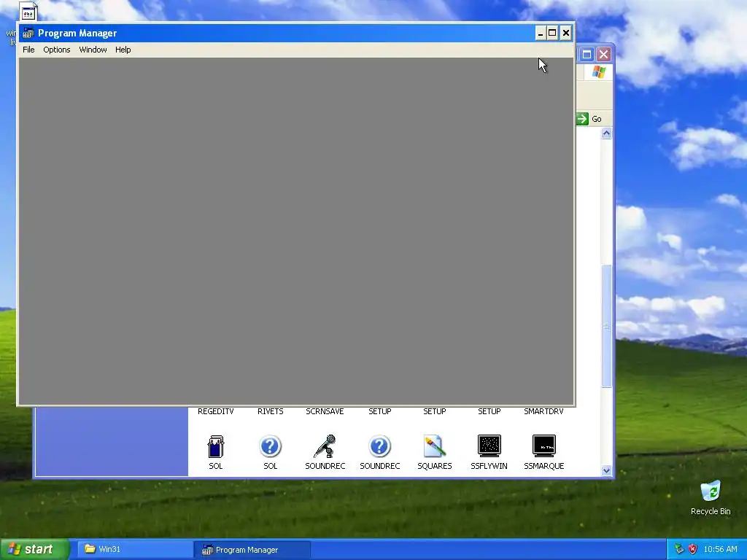The width and height of the screenshot is (747, 560).
Task: Click the Win31 window vertical scrollbar thumb
Action: click(x=606, y=326)
